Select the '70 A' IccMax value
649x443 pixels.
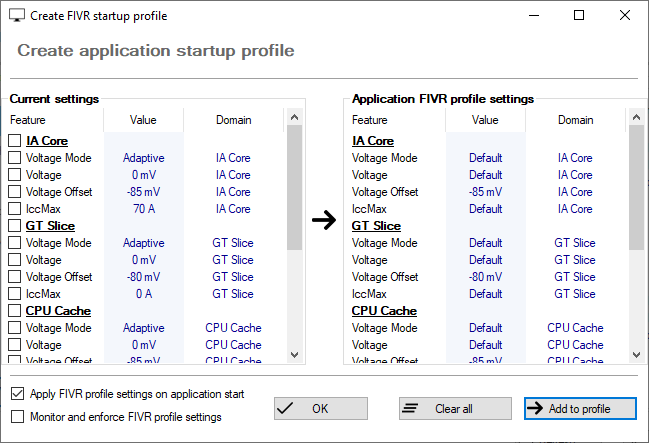click(x=144, y=209)
